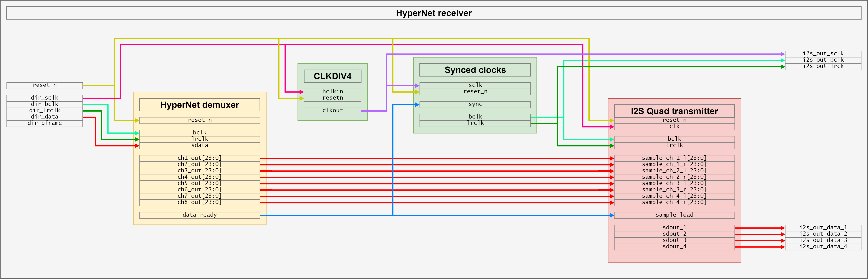Select the sample_load port on transmitter

coord(674,215)
